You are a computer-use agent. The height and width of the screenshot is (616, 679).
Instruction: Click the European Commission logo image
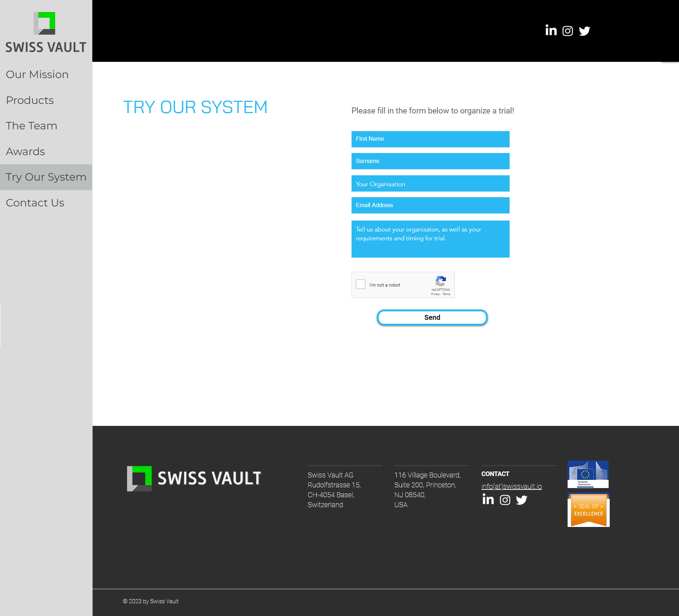click(588, 474)
